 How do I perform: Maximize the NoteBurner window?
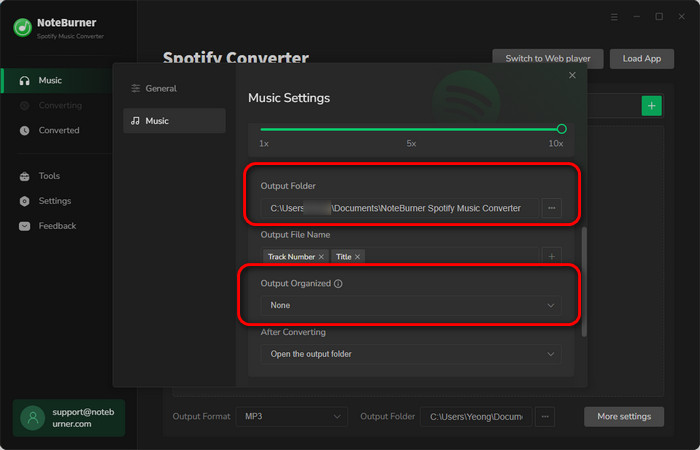[659, 17]
